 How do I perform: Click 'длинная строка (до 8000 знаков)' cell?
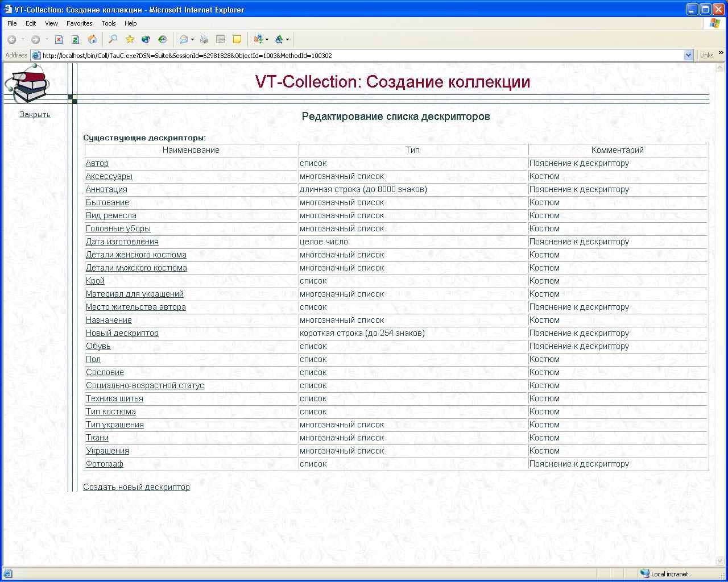coord(413,189)
